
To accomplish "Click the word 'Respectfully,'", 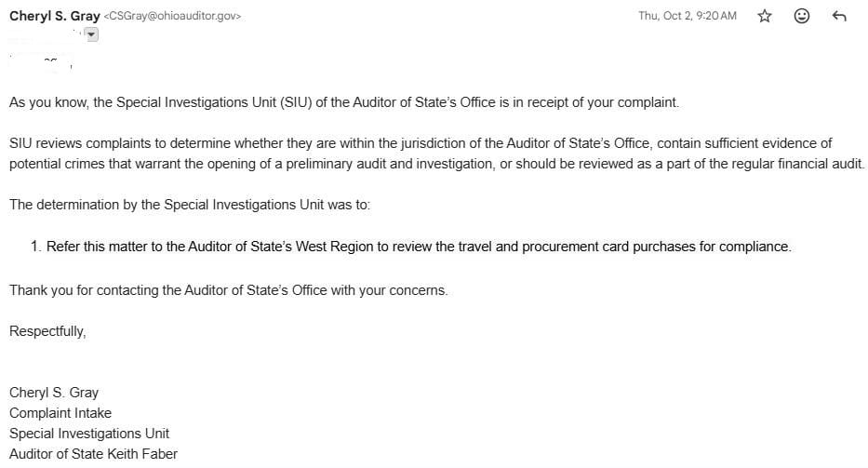I will pyautogui.click(x=47, y=330).
